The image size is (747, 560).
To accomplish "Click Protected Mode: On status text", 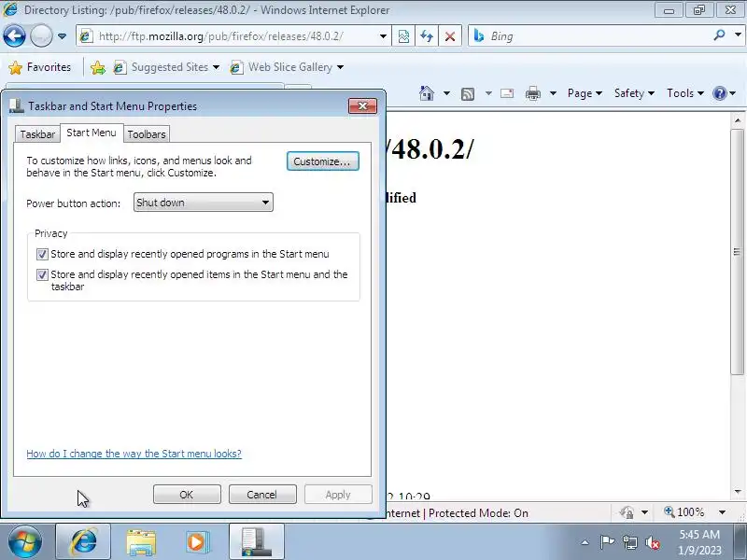I will (x=478, y=512).
